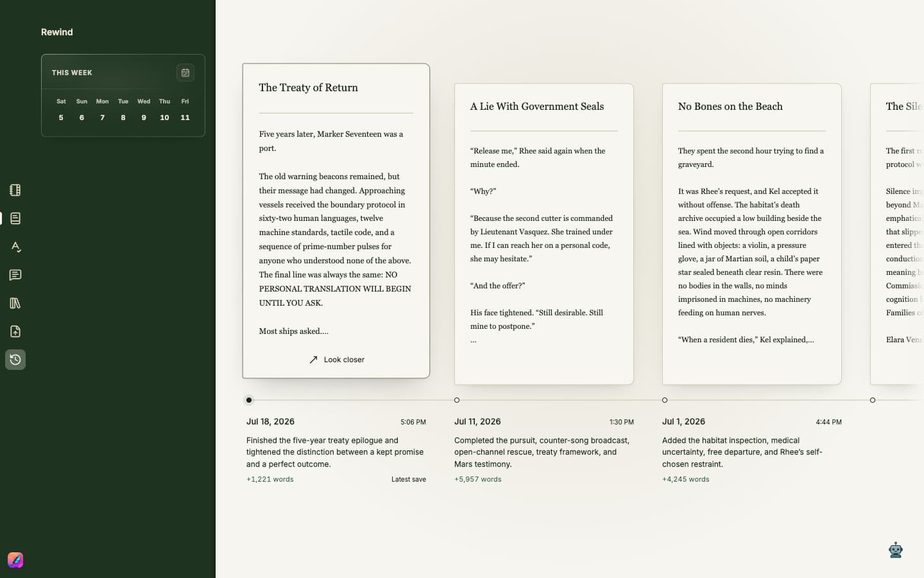The height and width of the screenshot is (578, 924).
Task: Open the calendar picker in This Week
Action: point(185,73)
